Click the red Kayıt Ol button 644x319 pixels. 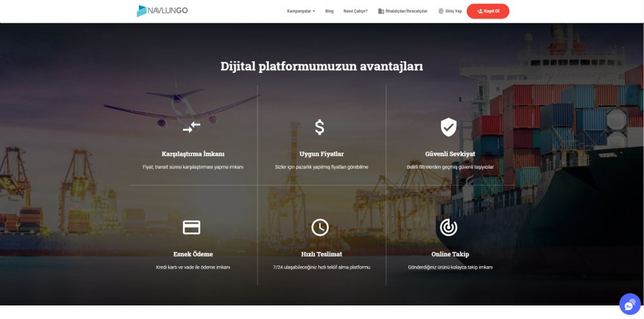(x=488, y=11)
